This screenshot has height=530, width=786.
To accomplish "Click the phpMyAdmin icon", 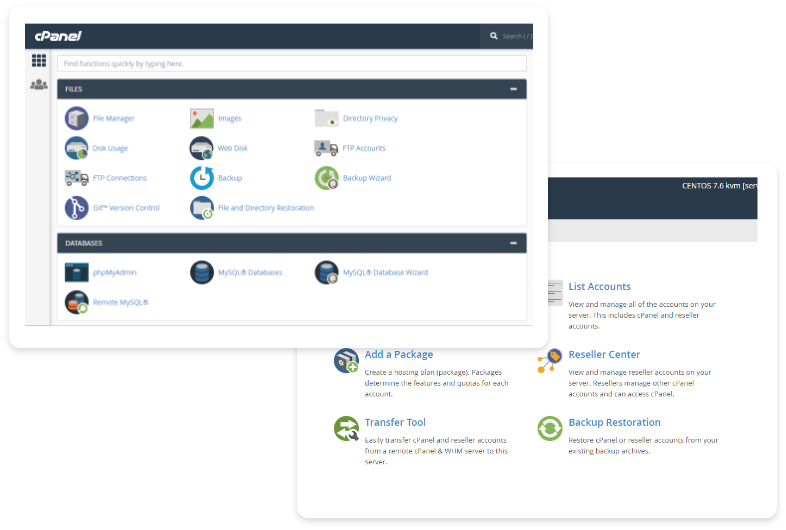I will click(x=77, y=272).
